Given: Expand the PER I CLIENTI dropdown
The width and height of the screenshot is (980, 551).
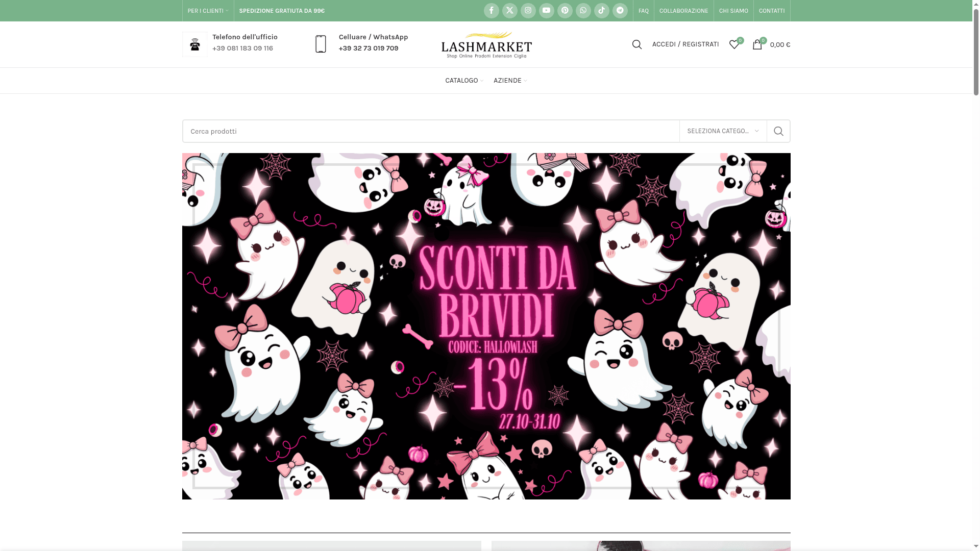Looking at the screenshot, I should (207, 10).
